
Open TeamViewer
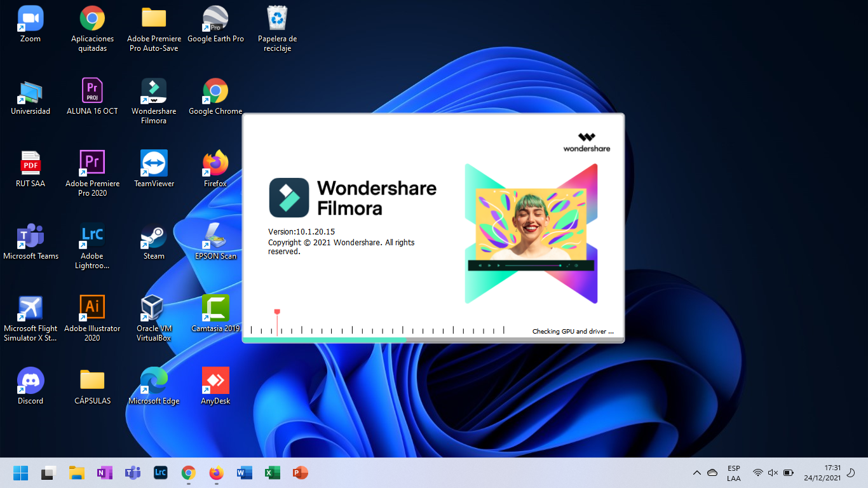[x=153, y=163]
